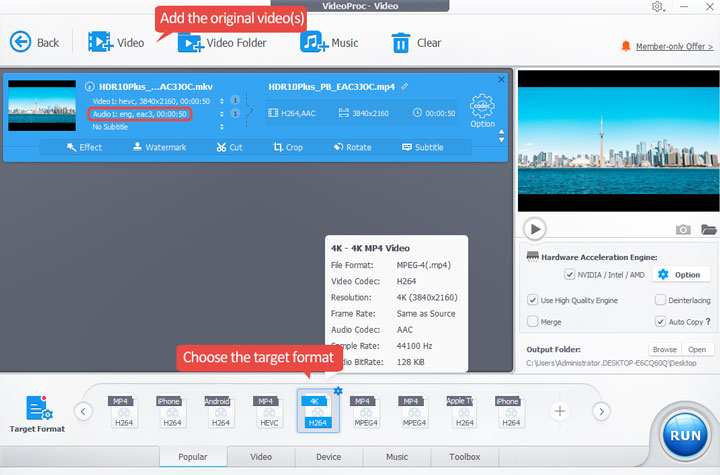Open snapshot folder icon

709,229
